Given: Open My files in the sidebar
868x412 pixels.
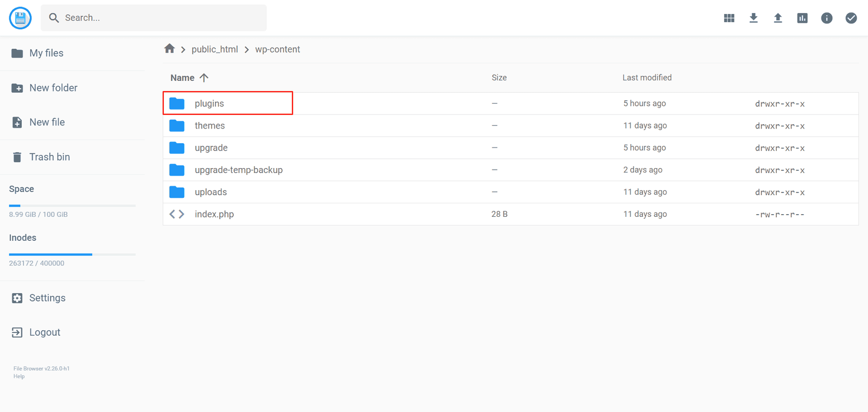Looking at the screenshot, I should click(x=46, y=53).
